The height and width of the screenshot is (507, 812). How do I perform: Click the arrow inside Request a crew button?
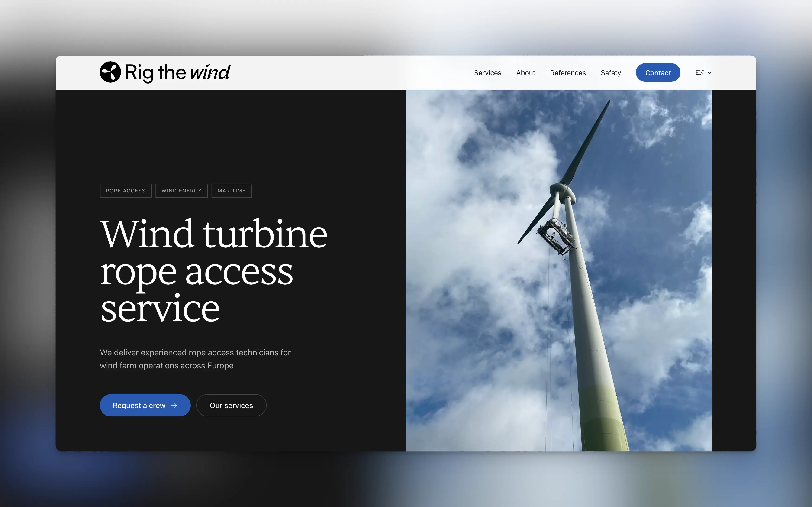175,405
